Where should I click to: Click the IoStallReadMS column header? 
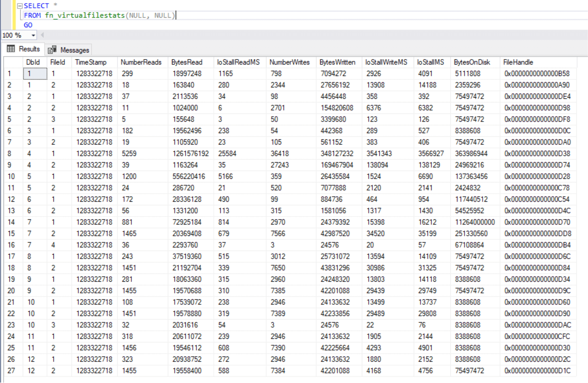click(238, 62)
